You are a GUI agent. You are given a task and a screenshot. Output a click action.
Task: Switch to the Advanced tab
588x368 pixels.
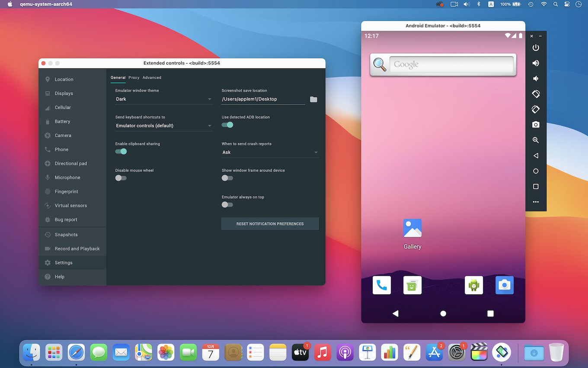(152, 77)
